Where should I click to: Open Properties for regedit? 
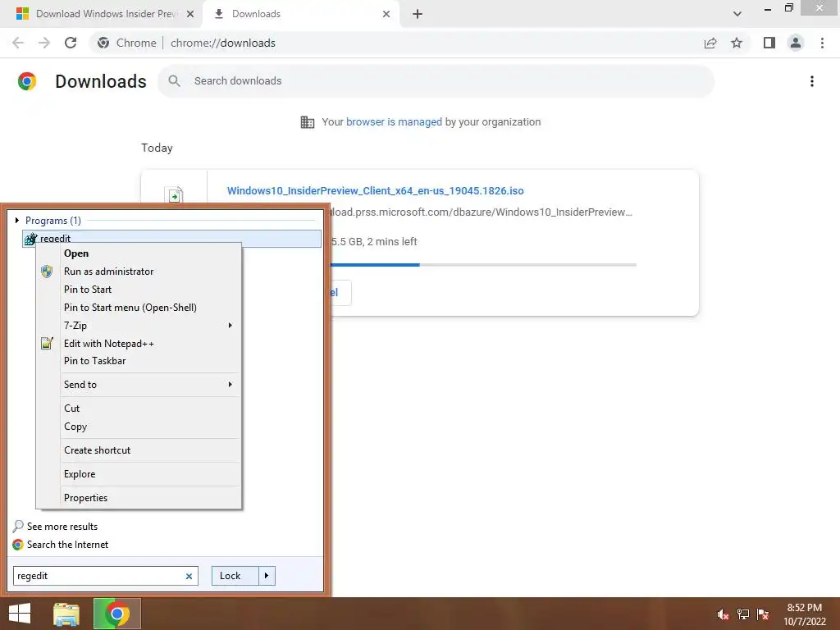point(85,498)
